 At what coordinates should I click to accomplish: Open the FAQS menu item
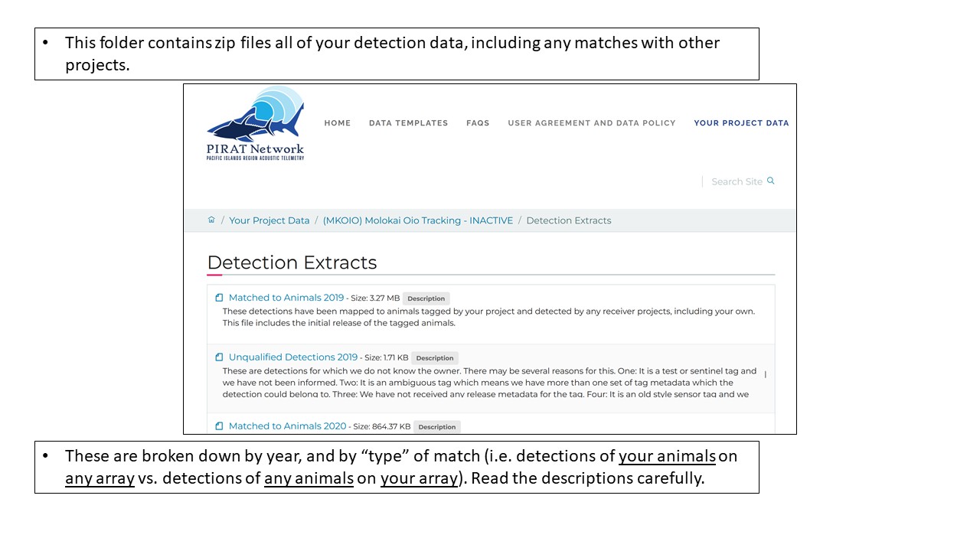click(x=478, y=122)
